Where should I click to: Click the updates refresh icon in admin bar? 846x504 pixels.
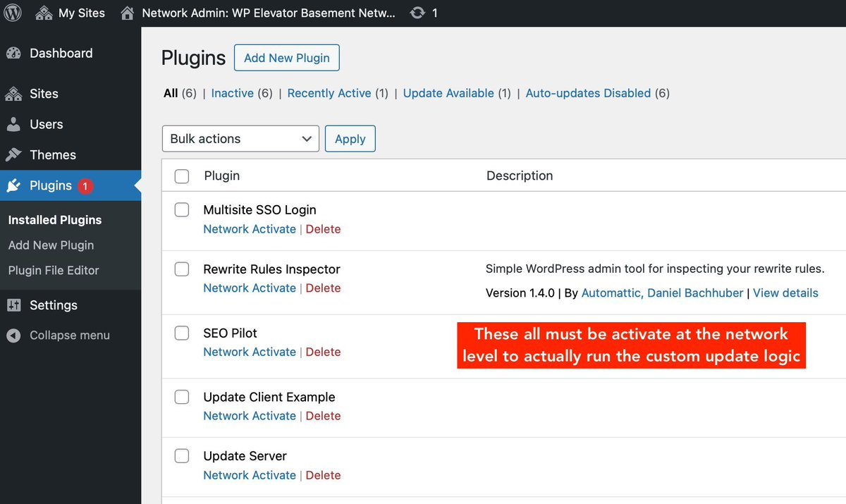pos(417,13)
